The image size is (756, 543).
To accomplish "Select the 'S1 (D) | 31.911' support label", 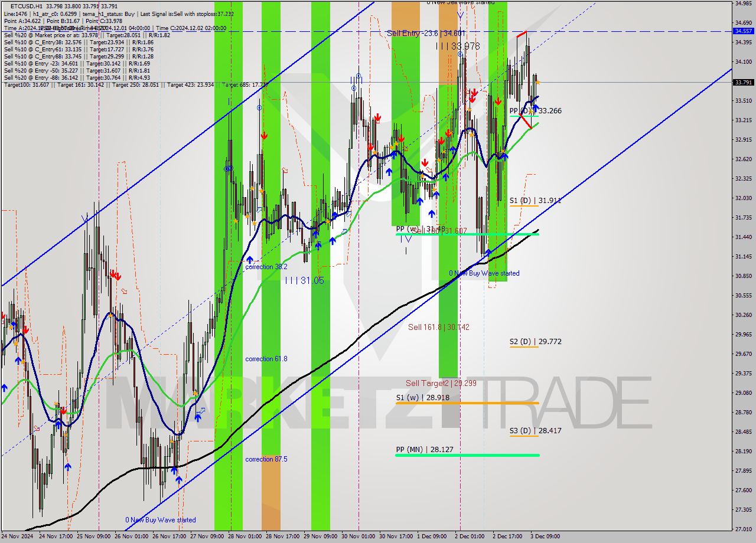I will (x=536, y=201).
